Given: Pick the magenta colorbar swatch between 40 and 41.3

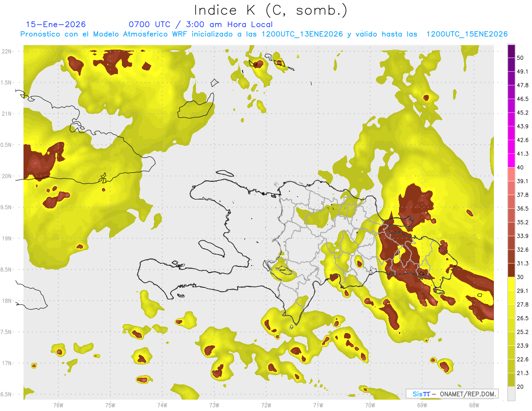Looking at the screenshot, I should 511,160.
